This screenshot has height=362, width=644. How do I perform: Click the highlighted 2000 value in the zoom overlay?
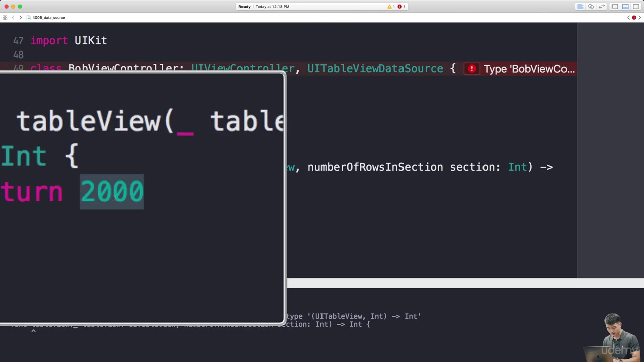click(x=112, y=192)
